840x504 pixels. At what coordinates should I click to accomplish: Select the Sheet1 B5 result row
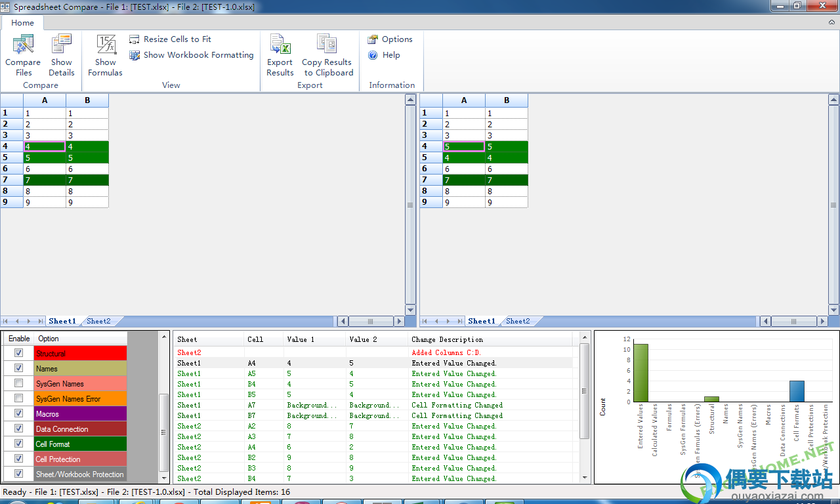pyautogui.click(x=374, y=394)
